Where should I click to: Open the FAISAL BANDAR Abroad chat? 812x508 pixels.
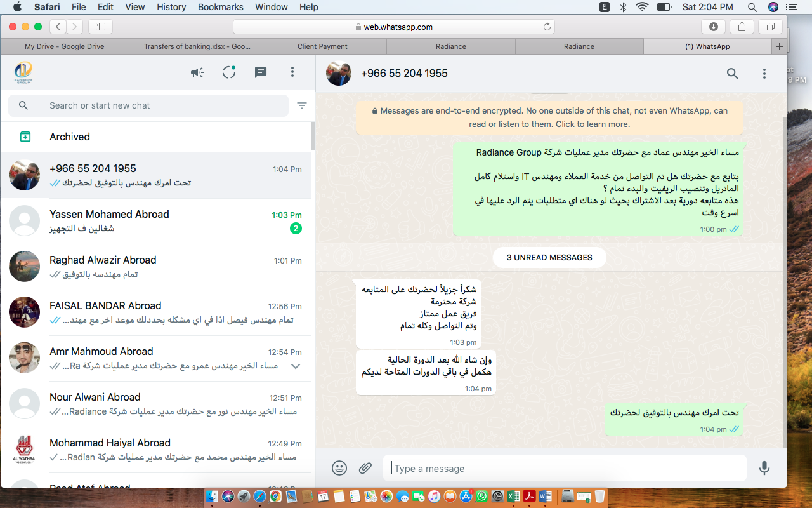[155, 312]
